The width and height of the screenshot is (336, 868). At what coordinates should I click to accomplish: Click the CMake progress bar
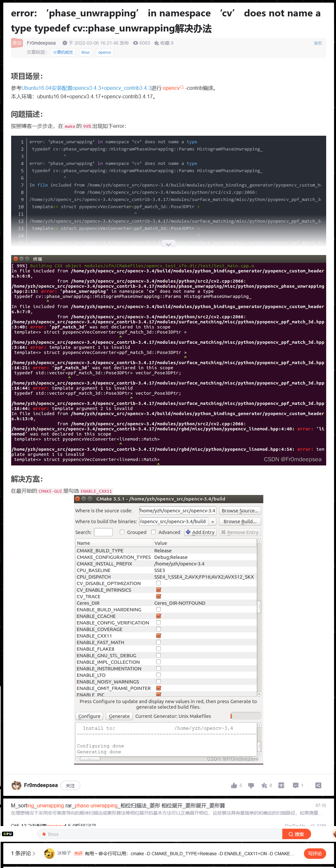[245, 716]
